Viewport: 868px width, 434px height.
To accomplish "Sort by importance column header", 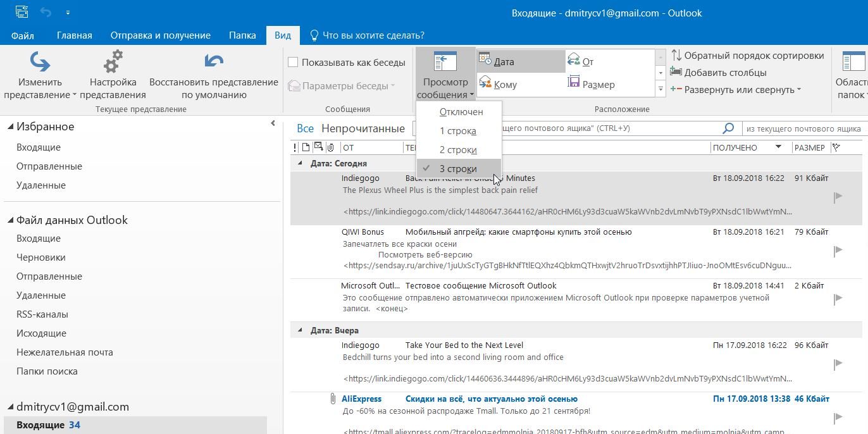I will click(x=295, y=147).
